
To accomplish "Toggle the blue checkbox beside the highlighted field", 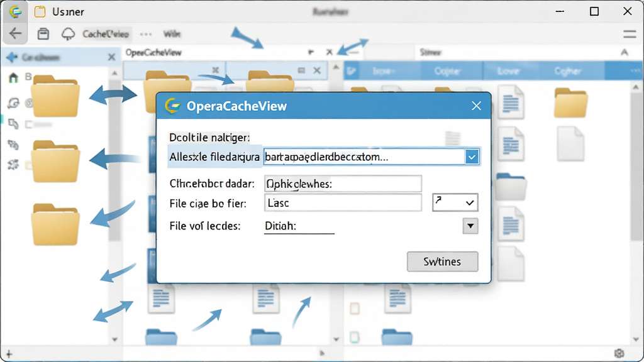I will click(x=472, y=156).
